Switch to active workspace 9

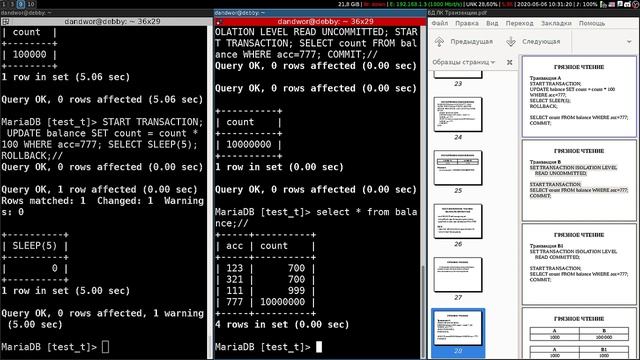pos(20,4)
